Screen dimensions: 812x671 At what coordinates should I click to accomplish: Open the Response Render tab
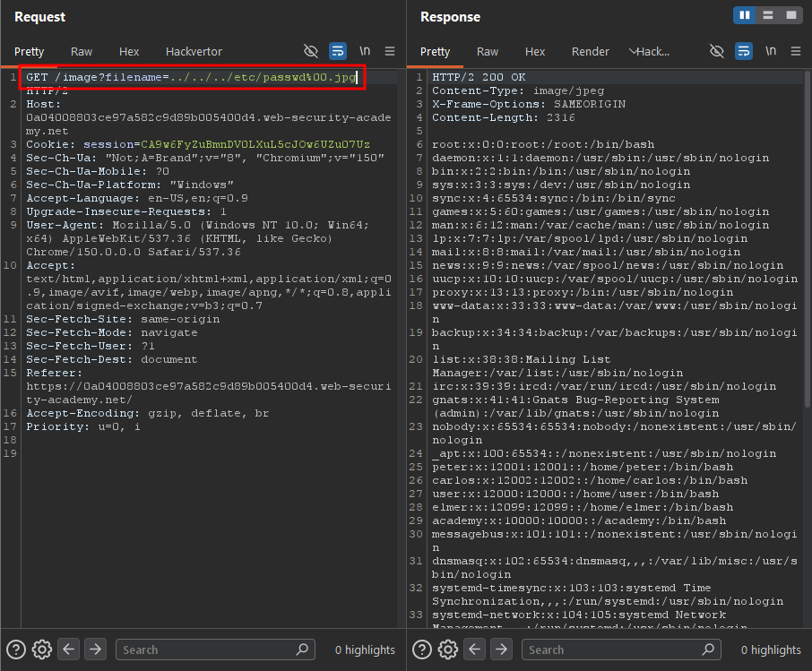pos(591,52)
